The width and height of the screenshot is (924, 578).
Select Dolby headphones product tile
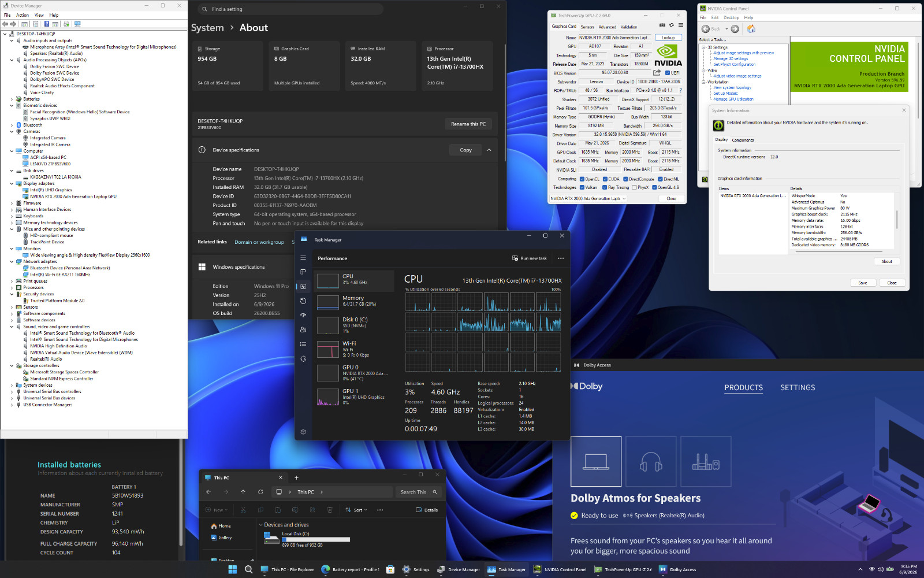tap(651, 461)
